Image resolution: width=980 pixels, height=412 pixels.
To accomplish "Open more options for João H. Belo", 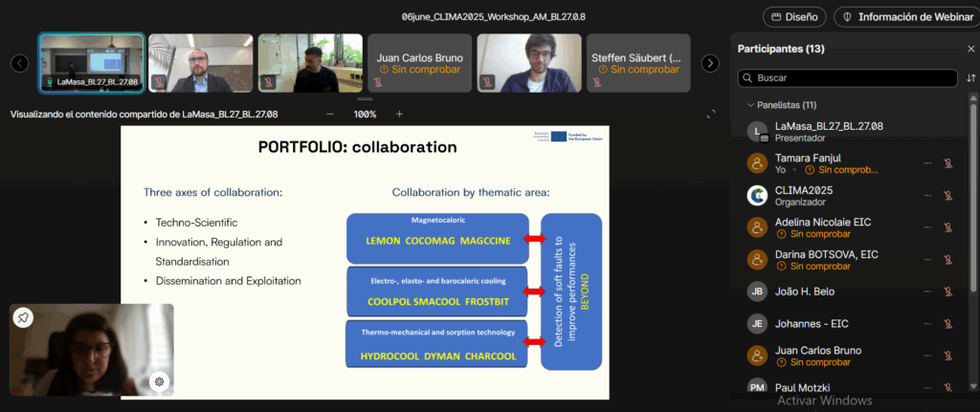I will coord(927,292).
